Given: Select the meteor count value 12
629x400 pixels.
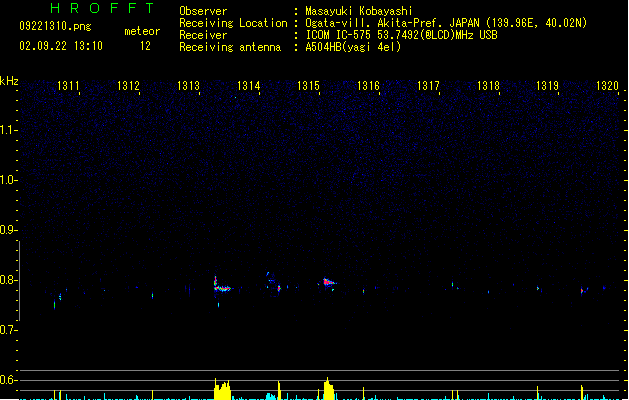Looking at the screenshot, I should tap(145, 46).
